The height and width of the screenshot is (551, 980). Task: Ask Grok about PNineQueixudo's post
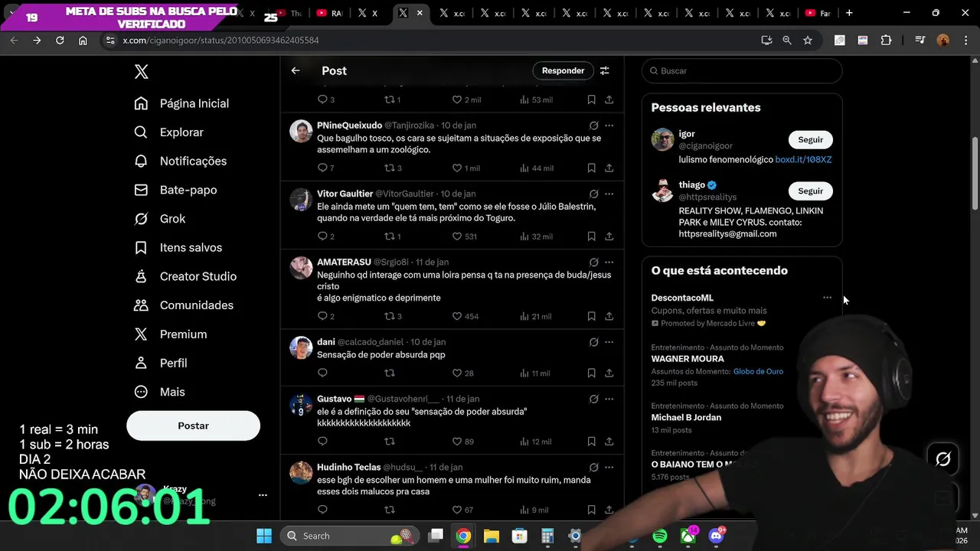click(593, 126)
